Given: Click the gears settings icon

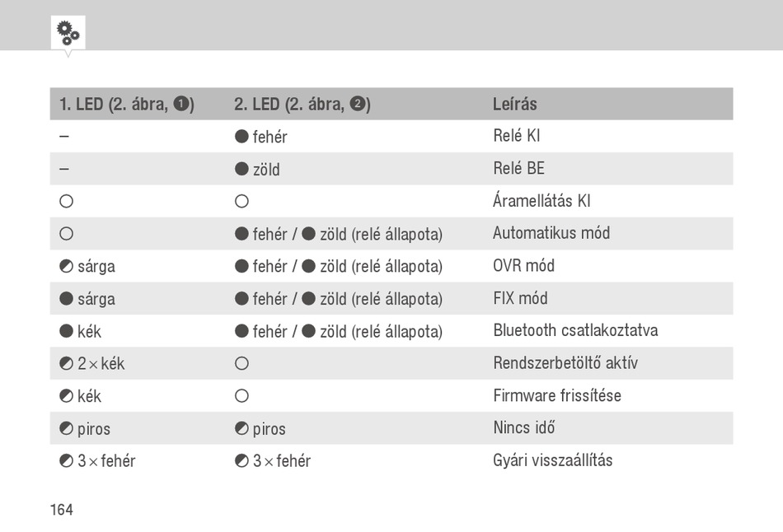Looking at the screenshot, I should 68,33.
